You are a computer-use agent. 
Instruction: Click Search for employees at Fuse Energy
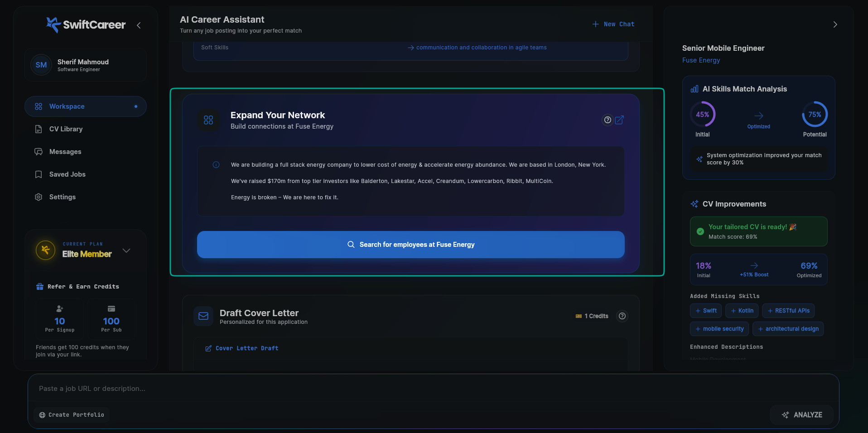[410, 245]
